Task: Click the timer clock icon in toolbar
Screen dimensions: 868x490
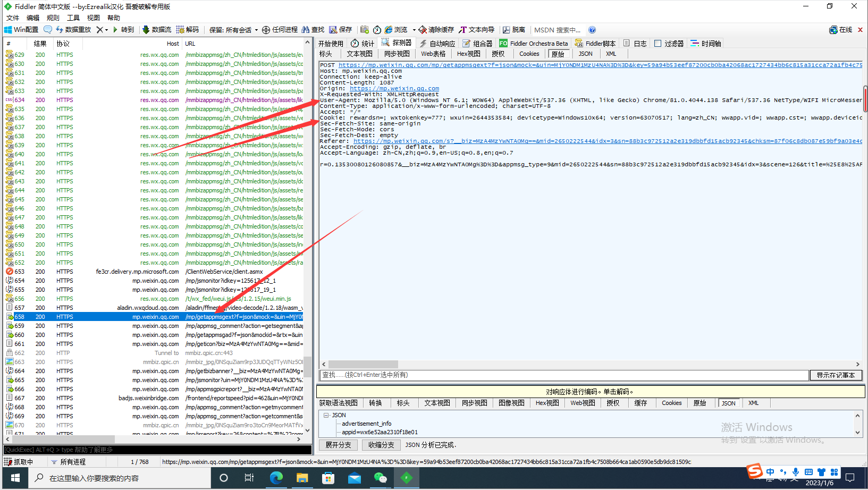Action: point(377,30)
